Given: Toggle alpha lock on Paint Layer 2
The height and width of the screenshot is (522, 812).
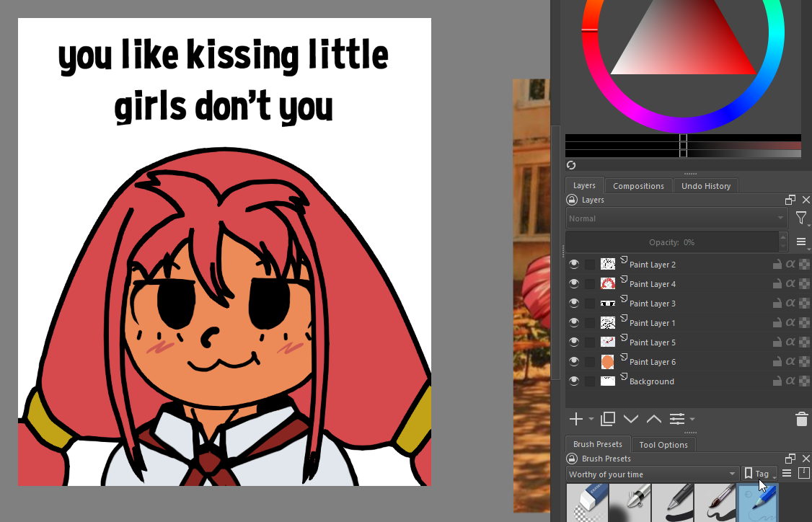Looking at the screenshot, I should pos(804,264).
